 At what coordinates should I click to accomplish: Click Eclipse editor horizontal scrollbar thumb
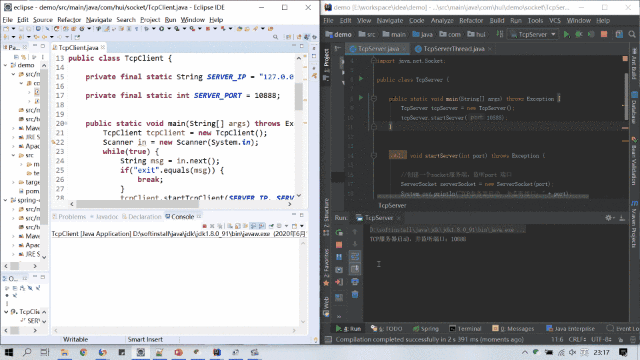[137, 204]
